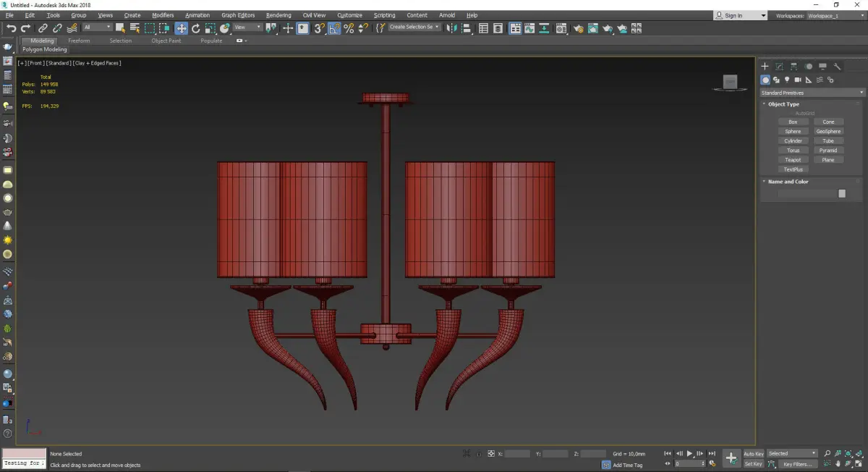Switch to the Freeform ribbon tab
Screen dimensions: 868x472
click(x=79, y=41)
